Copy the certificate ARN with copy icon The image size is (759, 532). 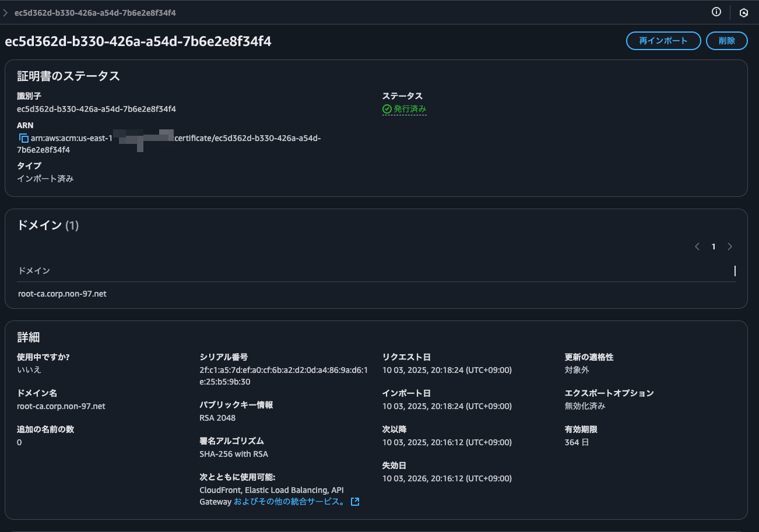click(23, 138)
